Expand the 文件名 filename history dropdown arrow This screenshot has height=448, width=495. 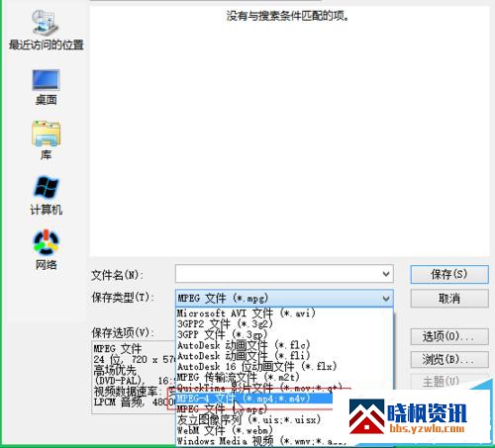pos(386,274)
